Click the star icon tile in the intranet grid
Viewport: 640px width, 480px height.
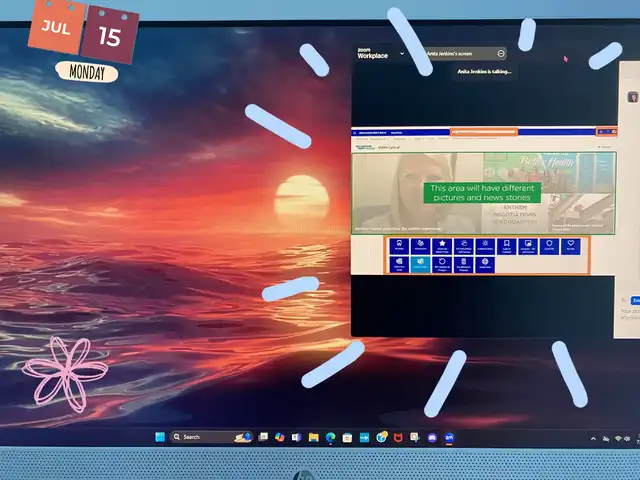pyautogui.click(x=443, y=245)
